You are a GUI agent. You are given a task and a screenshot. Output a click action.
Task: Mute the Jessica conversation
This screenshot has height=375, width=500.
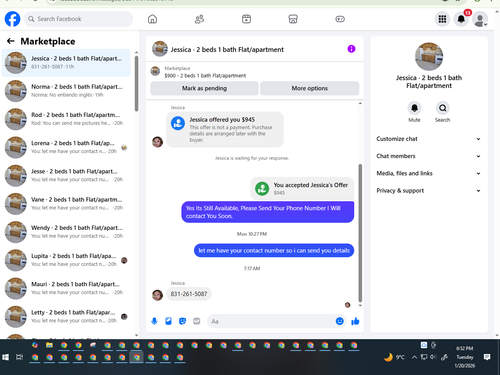(414, 108)
